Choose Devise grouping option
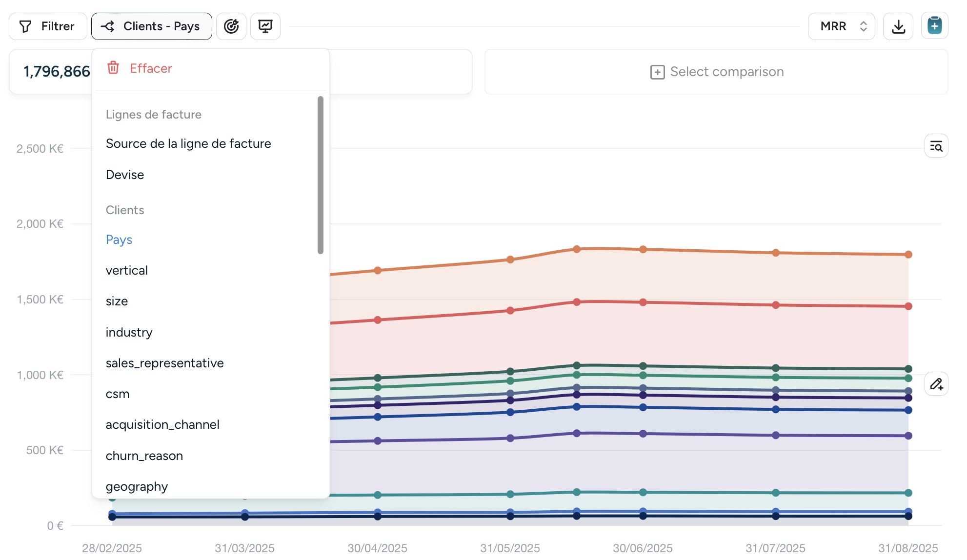Viewport: 967px width, 560px height. [x=125, y=175]
